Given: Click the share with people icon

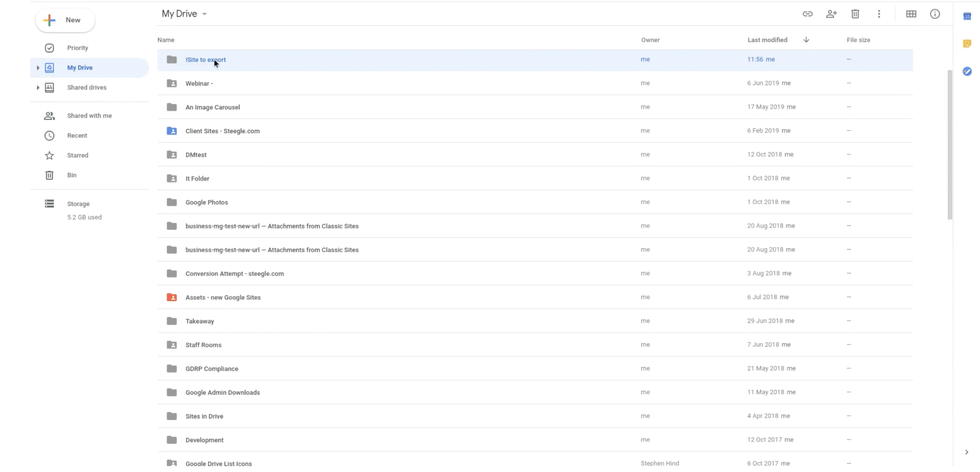Looking at the screenshot, I should click(x=831, y=14).
